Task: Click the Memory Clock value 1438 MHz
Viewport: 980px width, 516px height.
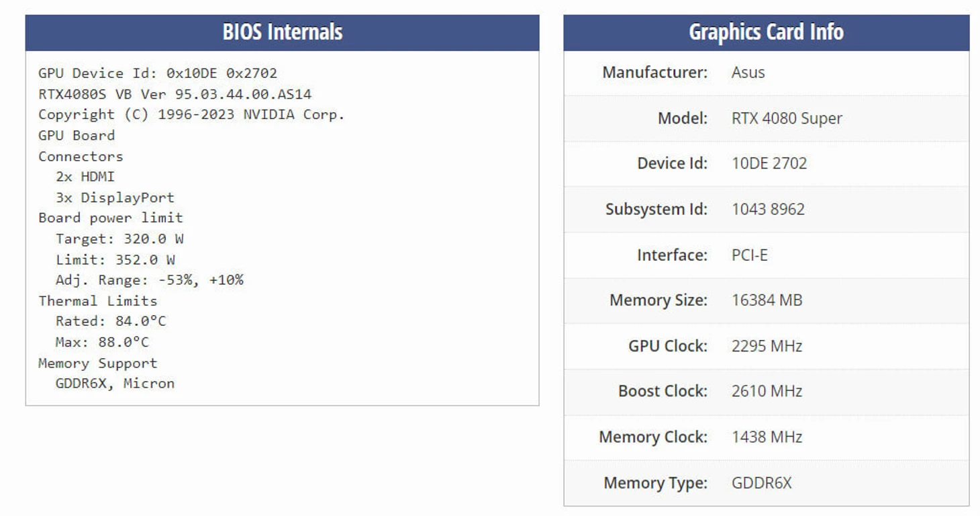Action: pyautogui.click(x=767, y=437)
